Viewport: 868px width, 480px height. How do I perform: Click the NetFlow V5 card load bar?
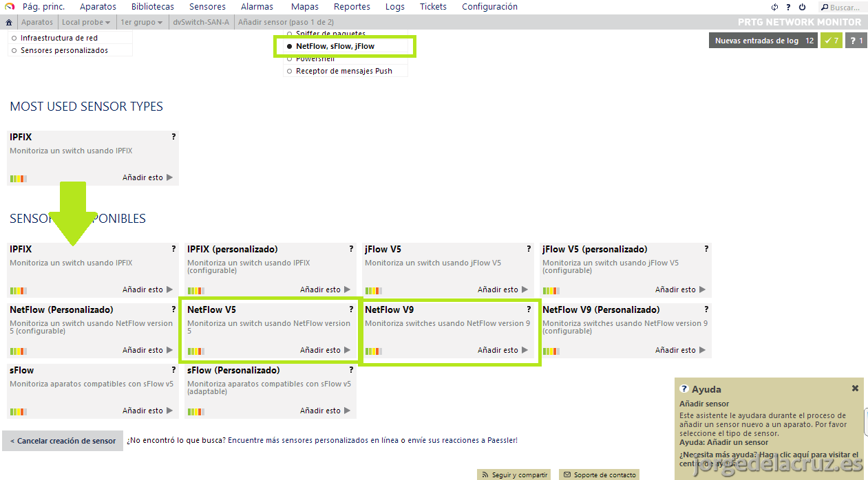(195, 351)
